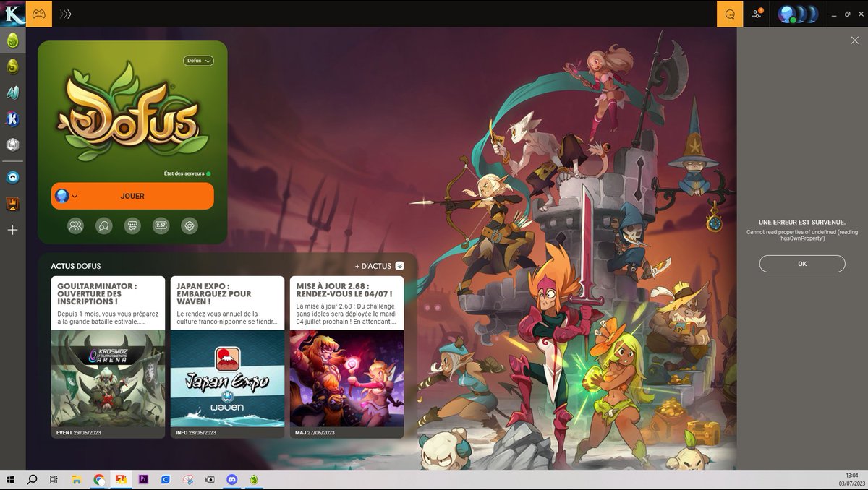Open the orange-red app icon beside Chrome in taskbar

click(x=121, y=479)
